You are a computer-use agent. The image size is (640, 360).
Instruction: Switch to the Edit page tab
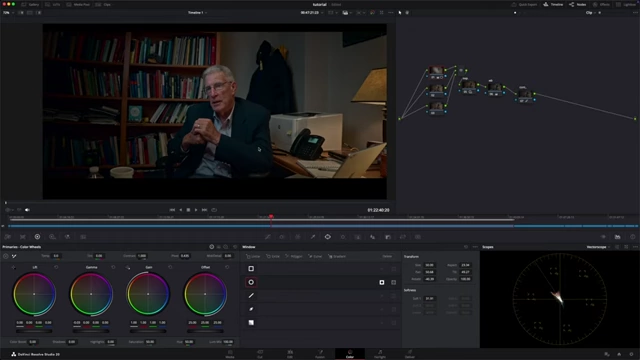pyautogui.click(x=290, y=354)
